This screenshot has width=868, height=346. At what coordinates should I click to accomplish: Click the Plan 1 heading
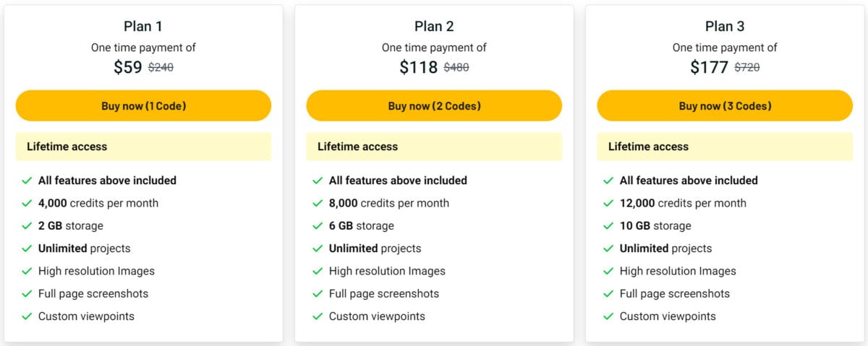(x=143, y=27)
